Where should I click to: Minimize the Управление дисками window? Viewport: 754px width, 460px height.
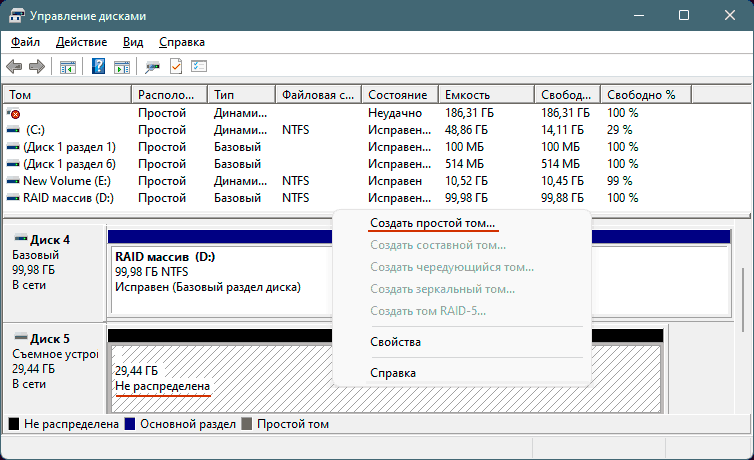tap(639, 15)
